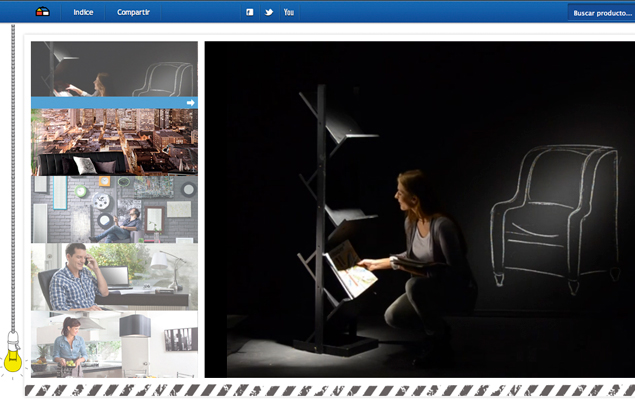Image resolution: width=635 pixels, height=400 pixels.
Task: Select the gray brick wall decor thumbnail
Action: coord(113,209)
